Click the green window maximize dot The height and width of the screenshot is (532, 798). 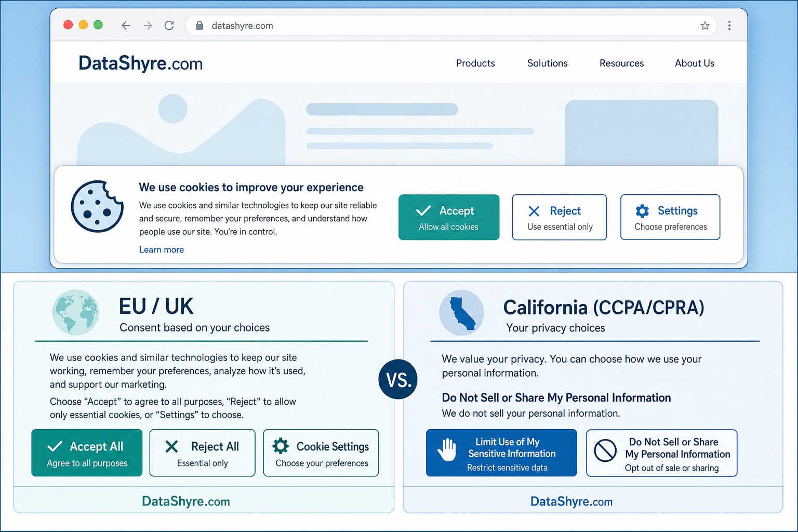point(98,25)
